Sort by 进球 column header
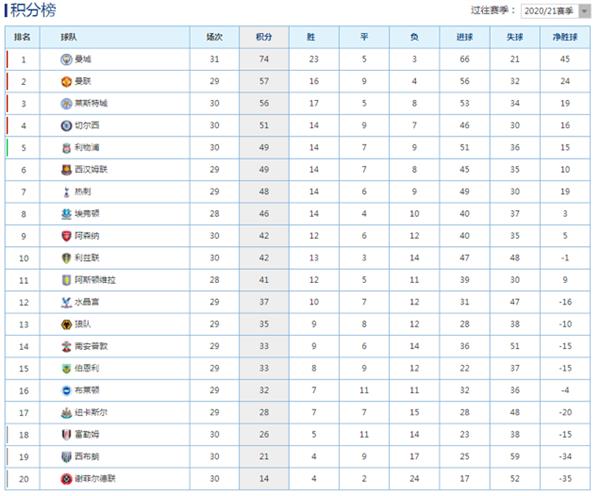 pyautogui.click(x=465, y=37)
